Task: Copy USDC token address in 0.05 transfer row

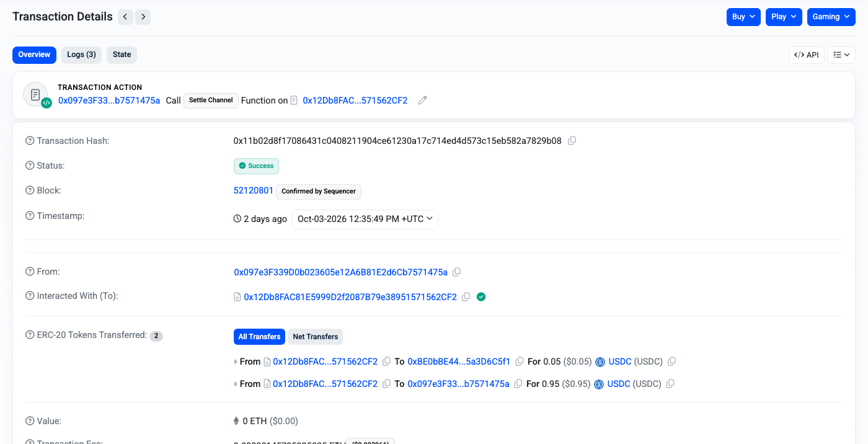Action: pos(671,362)
